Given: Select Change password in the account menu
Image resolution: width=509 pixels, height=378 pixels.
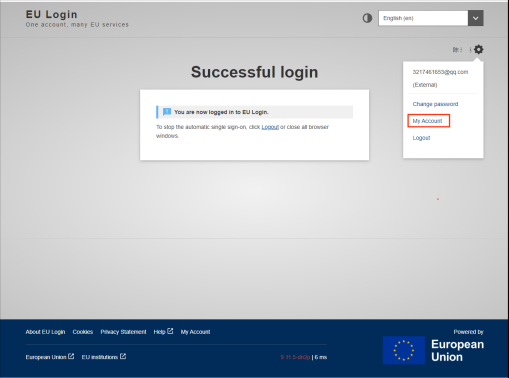Looking at the screenshot, I should click(x=435, y=104).
